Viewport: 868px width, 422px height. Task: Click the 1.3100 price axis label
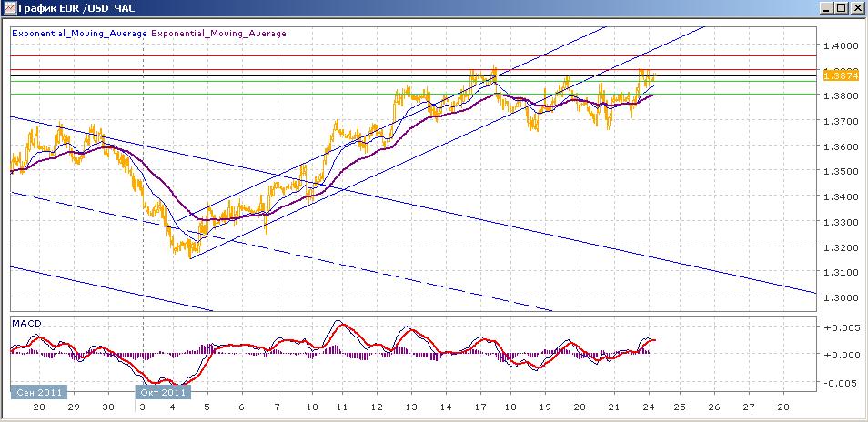coord(841,273)
